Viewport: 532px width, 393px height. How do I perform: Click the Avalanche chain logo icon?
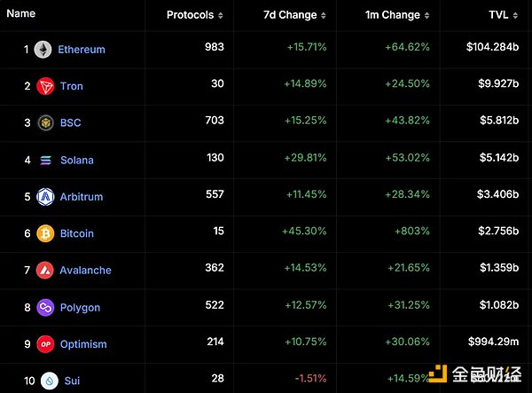45,270
